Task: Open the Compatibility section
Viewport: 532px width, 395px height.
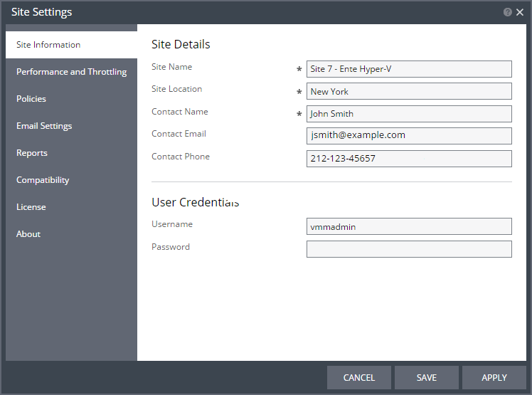Action: 71,180
